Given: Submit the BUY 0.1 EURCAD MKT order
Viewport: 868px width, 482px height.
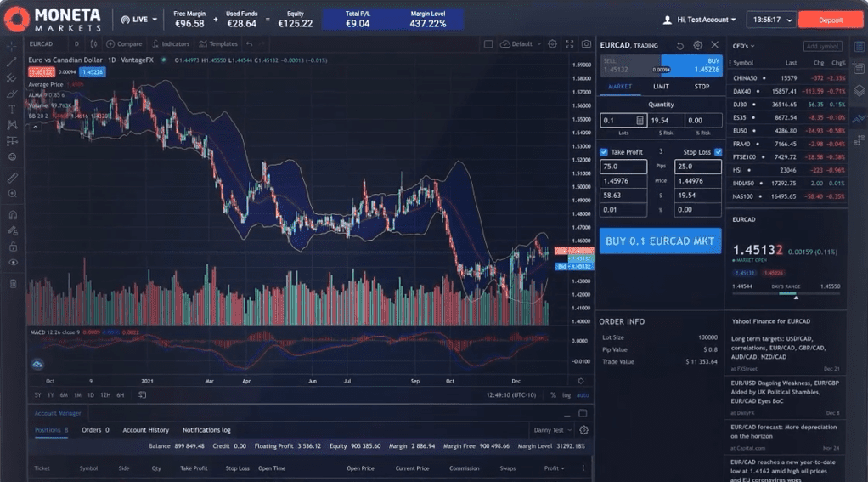Looking at the screenshot, I should [661, 241].
